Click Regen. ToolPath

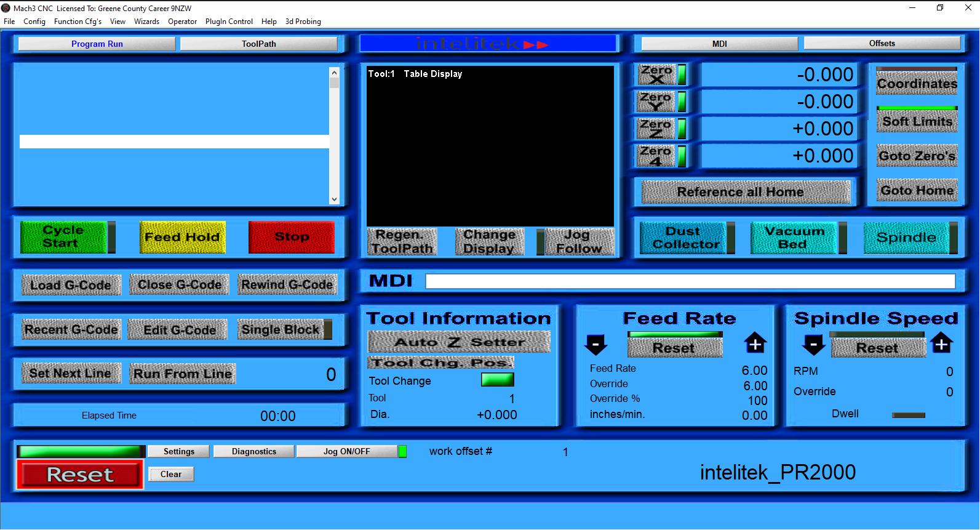click(x=402, y=241)
